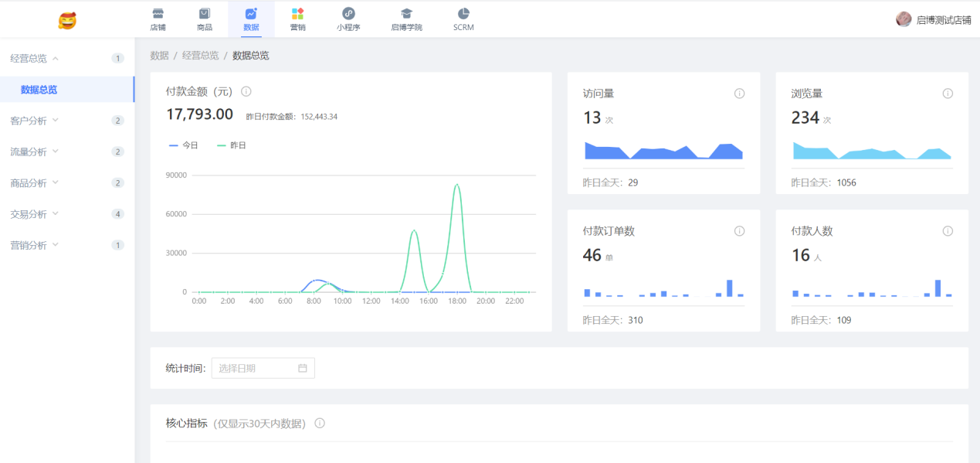Select 数据总览 in the sidebar menu
The width and height of the screenshot is (980, 463).
(x=39, y=90)
